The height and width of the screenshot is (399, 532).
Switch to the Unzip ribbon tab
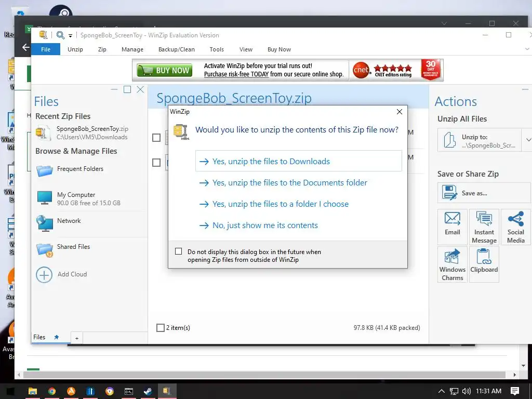click(75, 49)
